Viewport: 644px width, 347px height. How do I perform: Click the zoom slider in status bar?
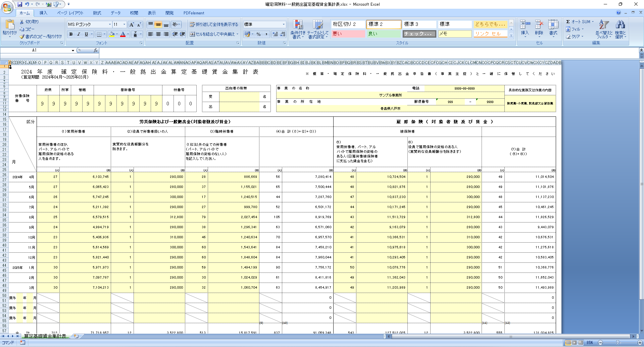click(617, 343)
